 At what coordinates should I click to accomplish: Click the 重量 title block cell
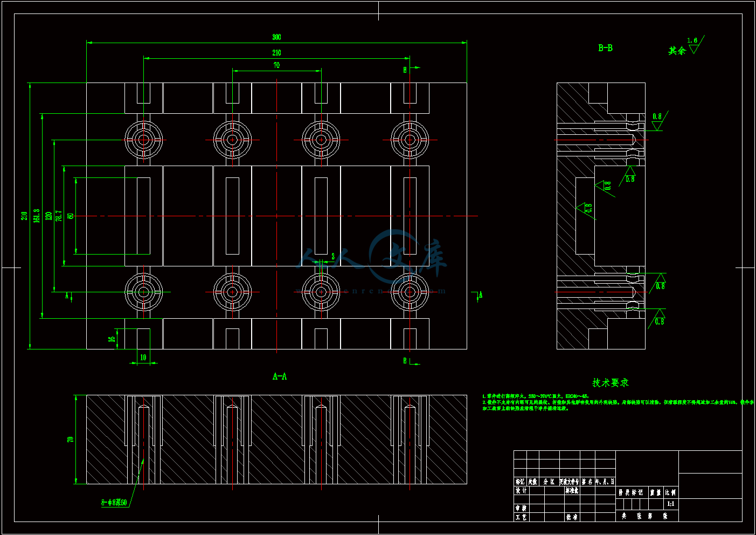click(x=655, y=492)
